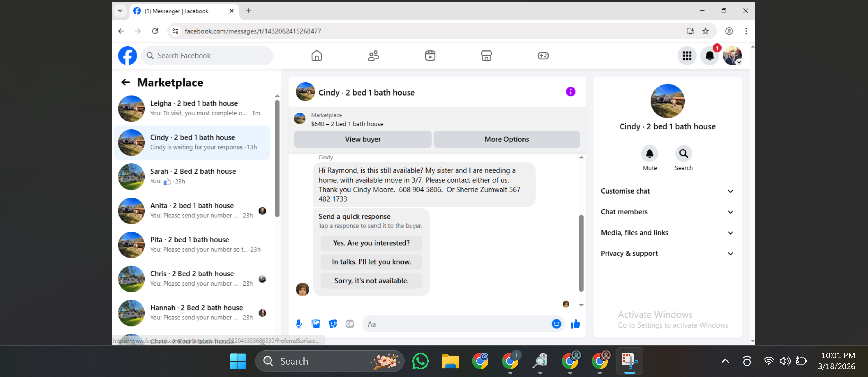Viewport: 868px width, 377px height.
Task: Go to the Facebook Home tab
Action: (x=317, y=56)
